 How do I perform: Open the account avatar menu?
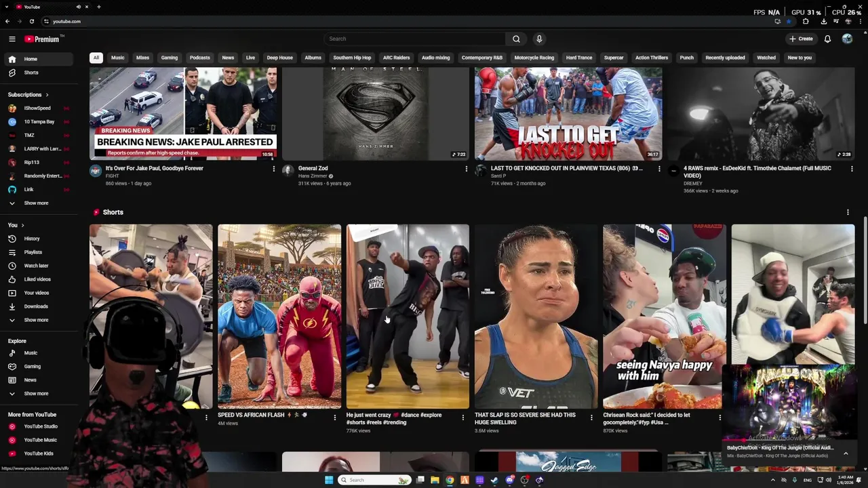click(x=847, y=39)
